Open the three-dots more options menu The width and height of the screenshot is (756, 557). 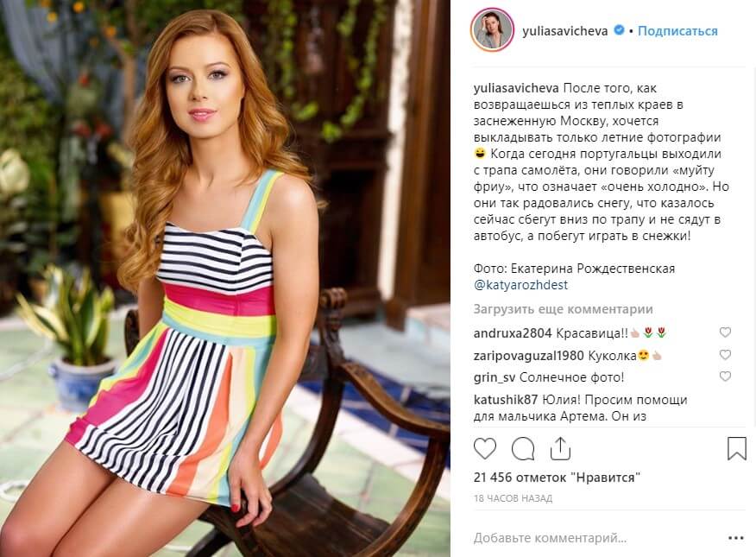736,538
